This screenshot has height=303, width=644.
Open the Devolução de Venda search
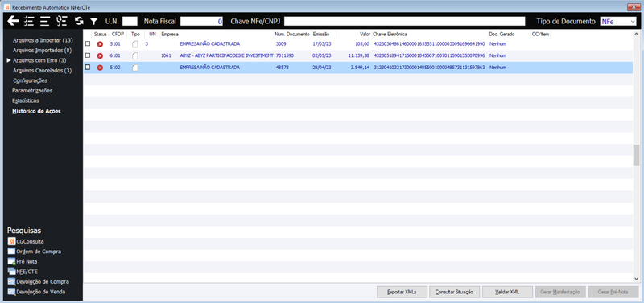click(36, 292)
